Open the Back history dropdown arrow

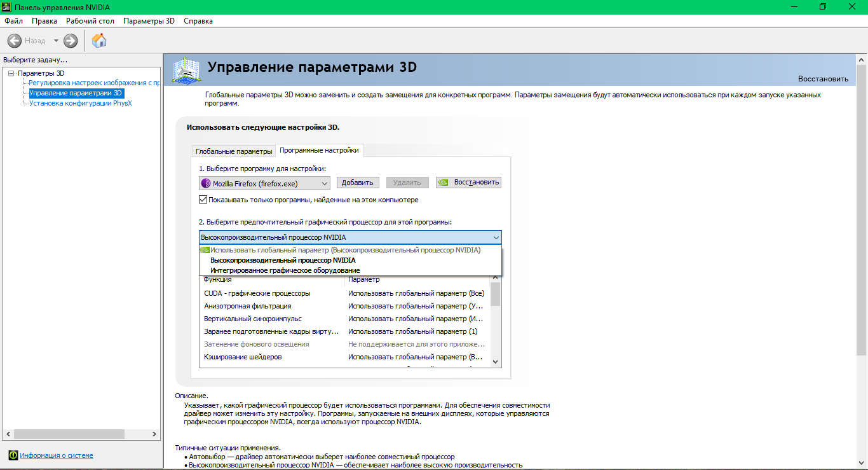56,41
